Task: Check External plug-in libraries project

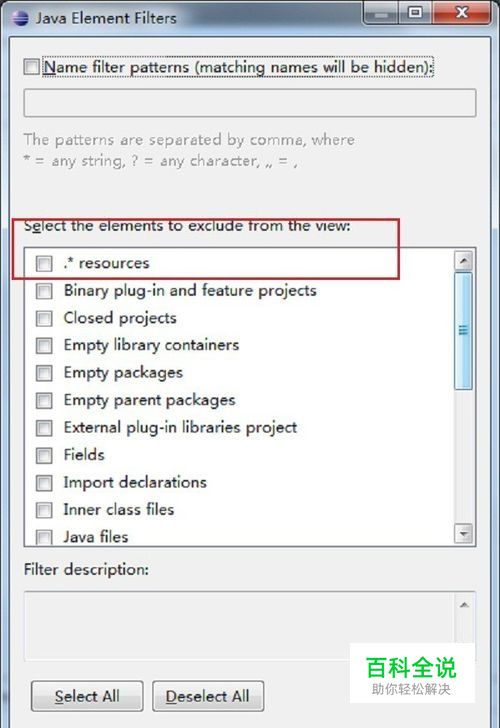Action: [x=44, y=428]
